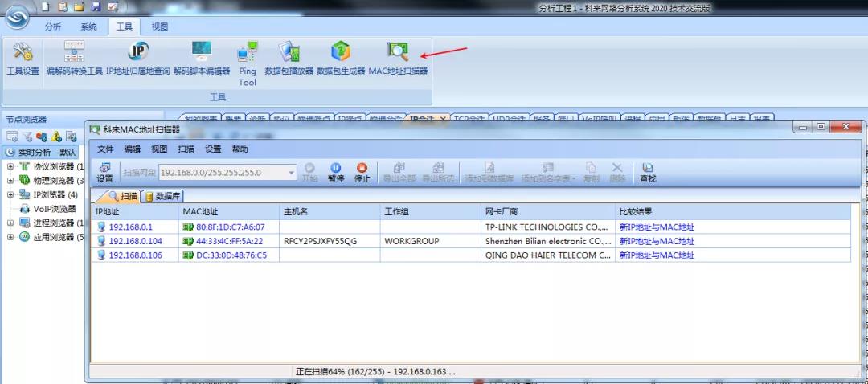
Task: Sort by the MAC地址 column header
Action: point(228,212)
